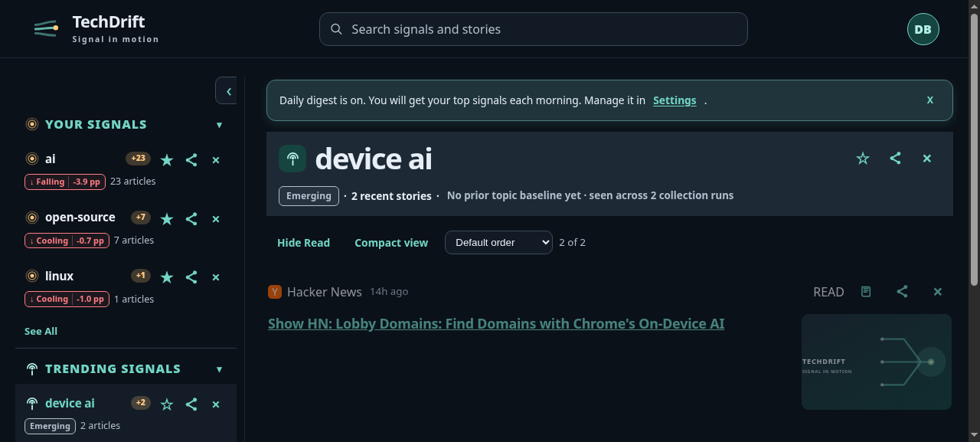The width and height of the screenshot is (980, 442).
Task: Collapse the Your Signals section arrow
Action: (219, 125)
